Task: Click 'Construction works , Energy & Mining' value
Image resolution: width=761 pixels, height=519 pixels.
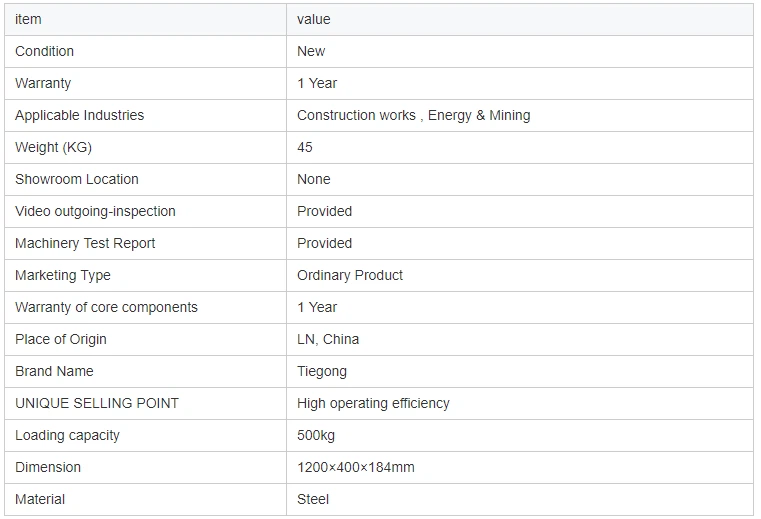Action: [x=413, y=115]
